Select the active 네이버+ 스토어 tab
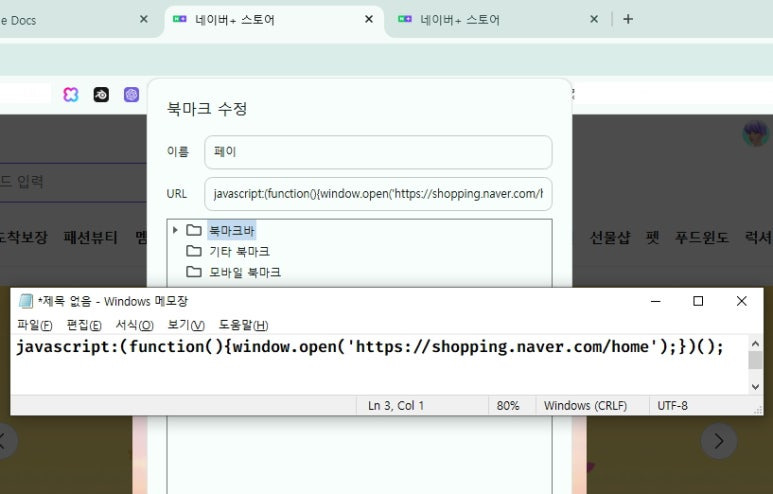Image resolution: width=773 pixels, height=494 pixels. (x=274, y=20)
